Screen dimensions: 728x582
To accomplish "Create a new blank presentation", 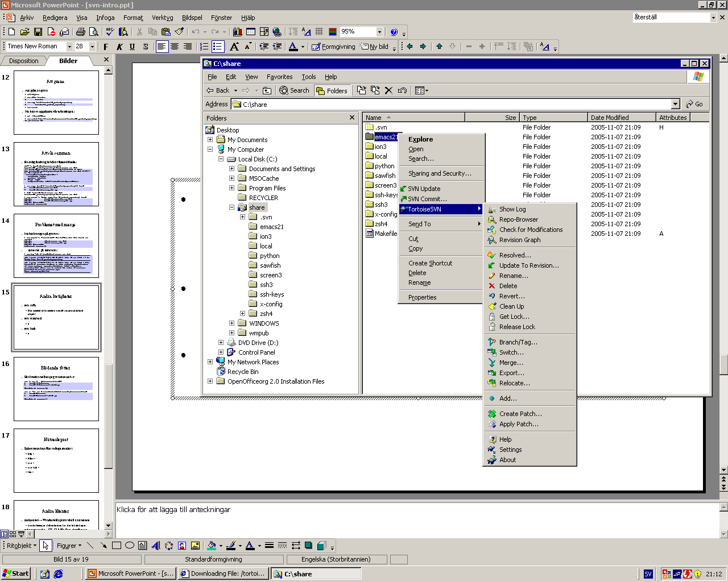I will (11, 32).
